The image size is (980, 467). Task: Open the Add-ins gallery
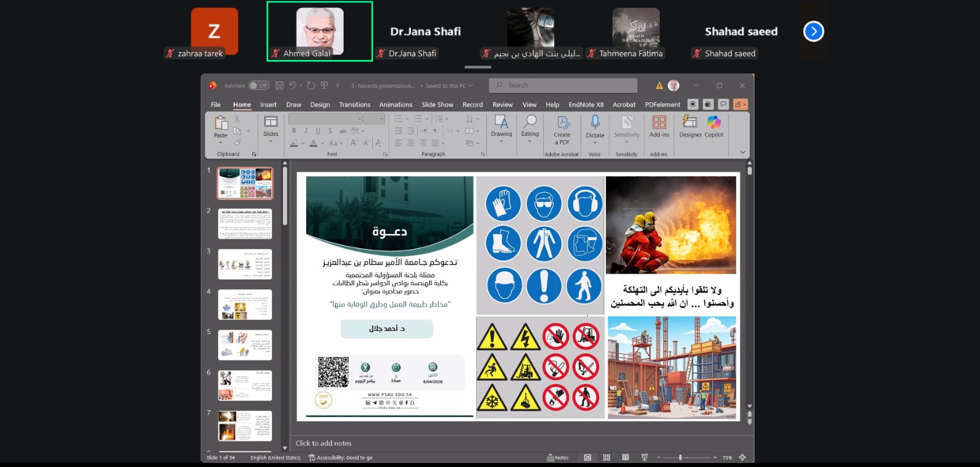[x=659, y=123]
